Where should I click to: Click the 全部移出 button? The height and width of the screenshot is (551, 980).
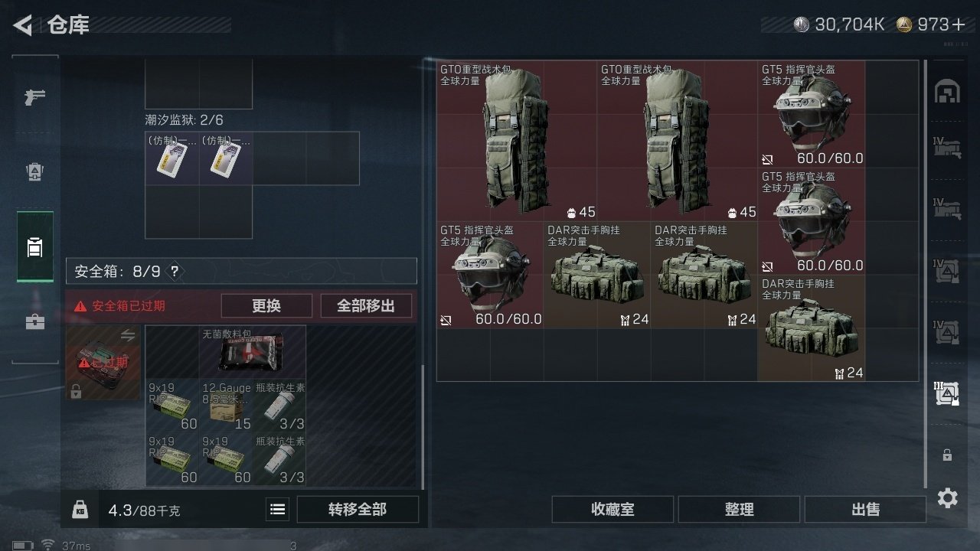tap(366, 305)
